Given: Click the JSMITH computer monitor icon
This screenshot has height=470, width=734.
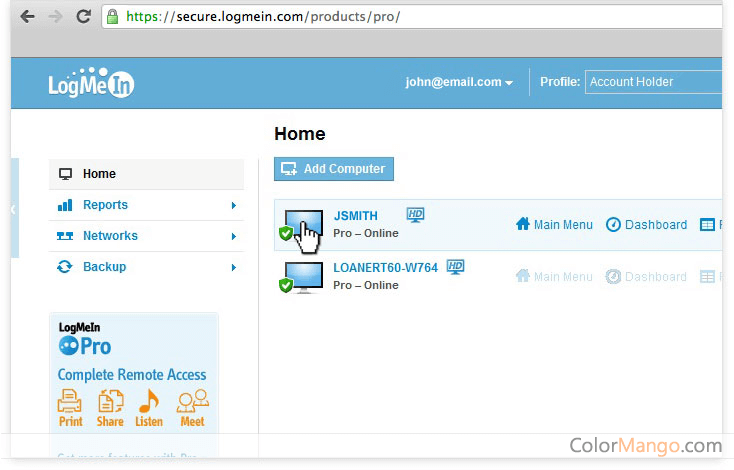Looking at the screenshot, I should click(303, 225).
